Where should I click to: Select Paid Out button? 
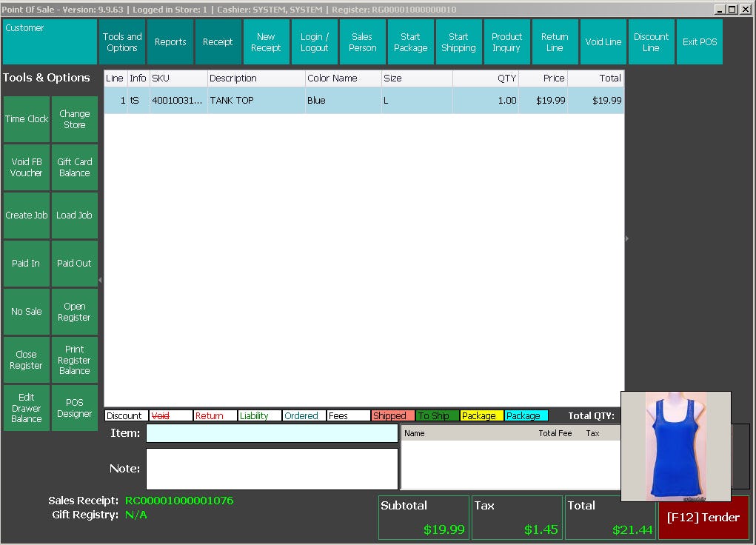pyautogui.click(x=75, y=264)
